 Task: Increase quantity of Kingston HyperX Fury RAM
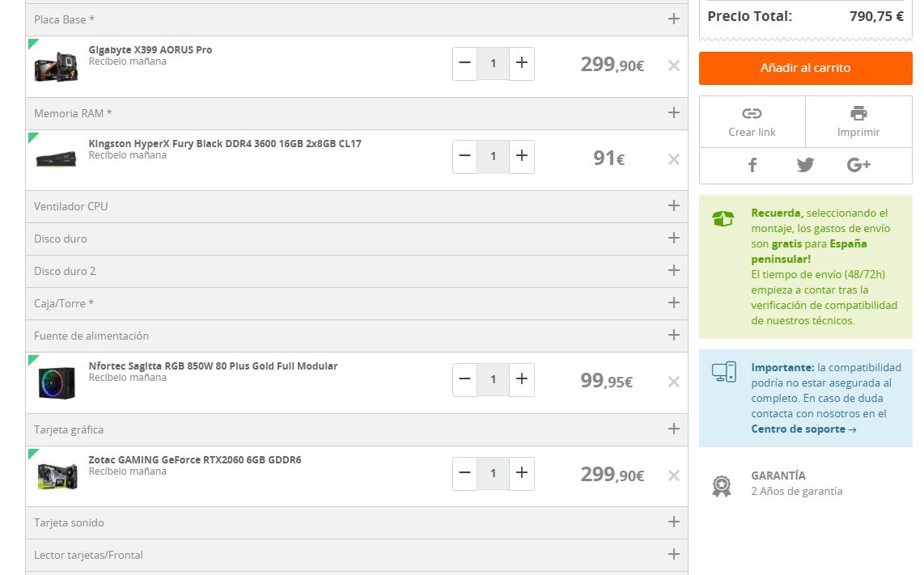(522, 156)
